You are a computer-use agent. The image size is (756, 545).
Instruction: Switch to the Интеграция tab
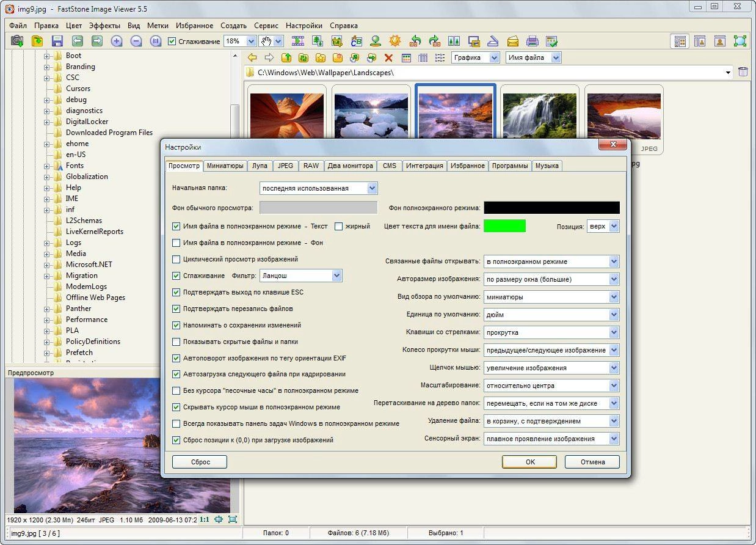pos(424,166)
